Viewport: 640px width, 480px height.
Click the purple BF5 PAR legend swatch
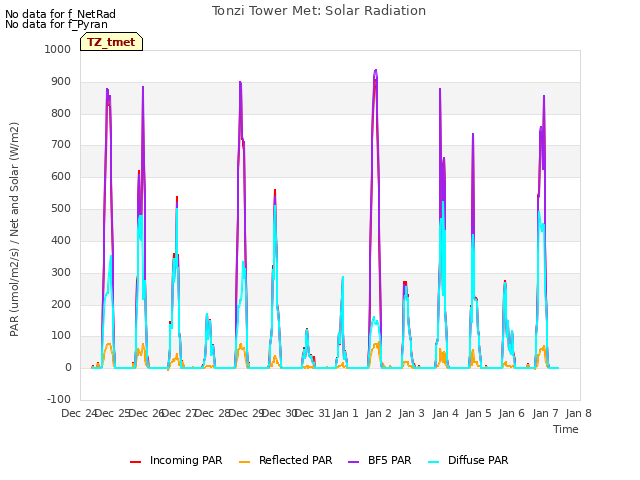(353, 462)
